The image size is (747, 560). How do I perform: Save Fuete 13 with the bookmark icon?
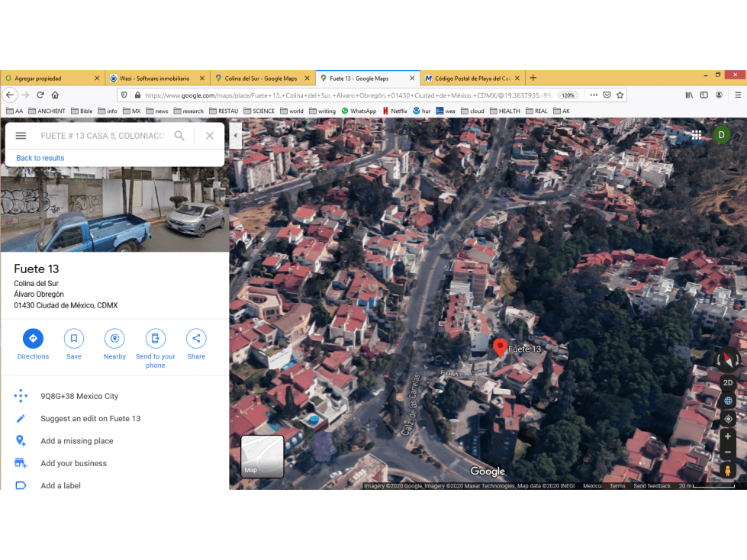[x=74, y=338]
